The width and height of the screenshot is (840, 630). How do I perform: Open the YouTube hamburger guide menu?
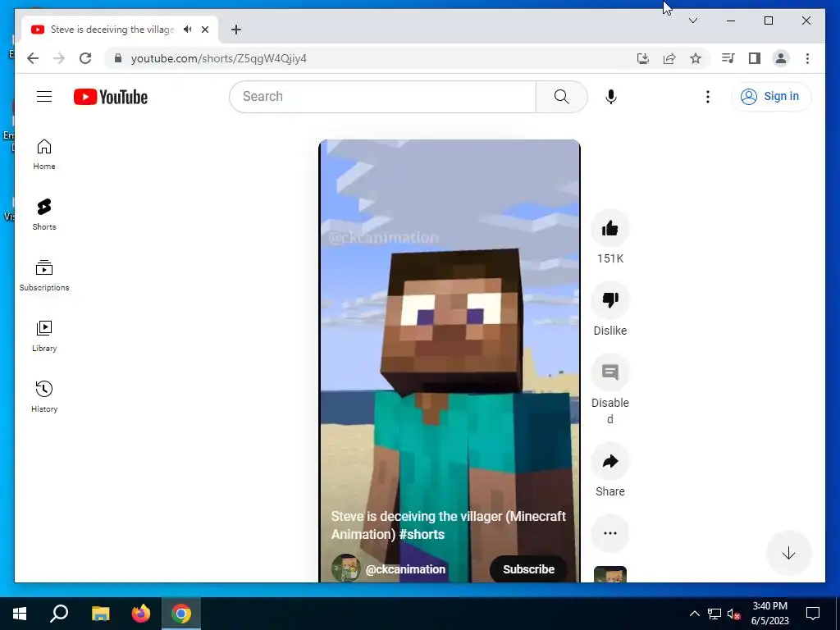pos(44,97)
